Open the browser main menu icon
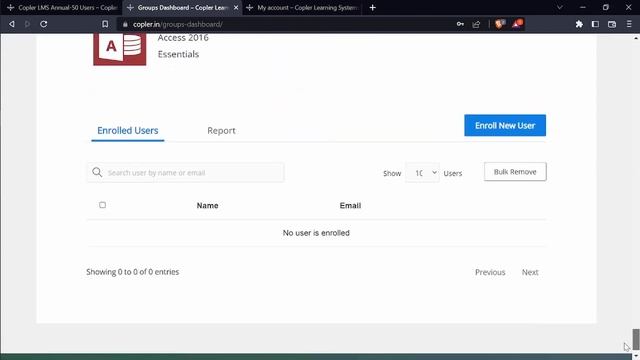The height and width of the screenshot is (360, 640). [629, 24]
